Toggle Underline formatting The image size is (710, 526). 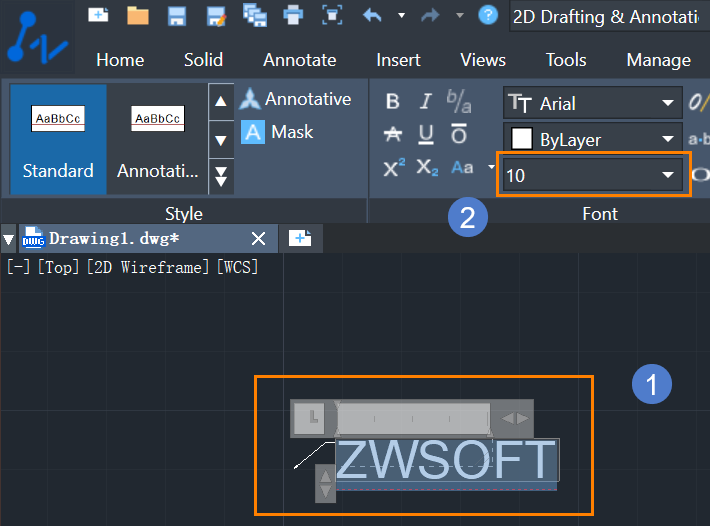(426, 134)
